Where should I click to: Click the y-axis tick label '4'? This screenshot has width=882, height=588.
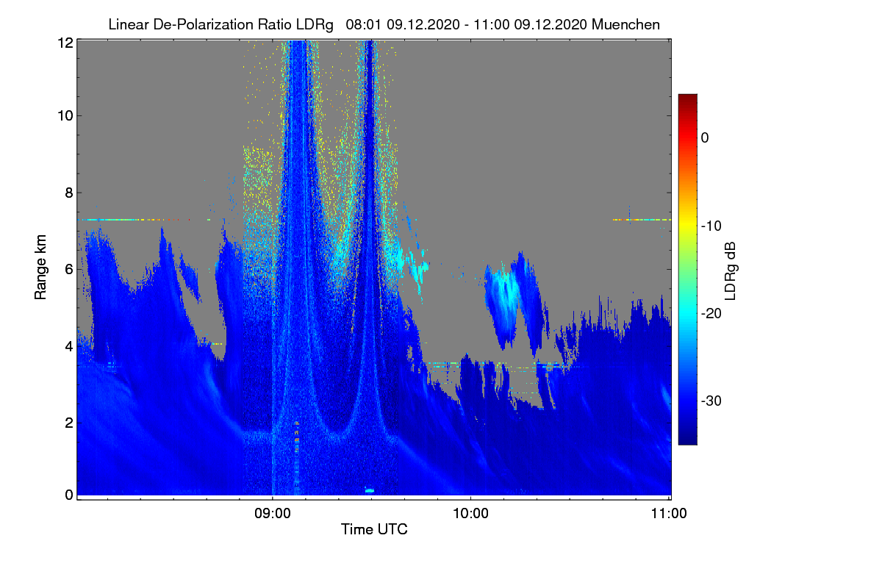pyautogui.click(x=68, y=346)
